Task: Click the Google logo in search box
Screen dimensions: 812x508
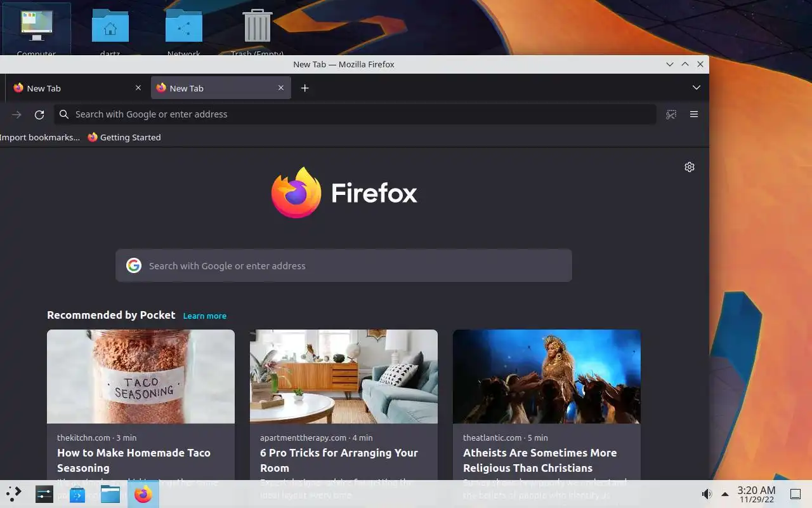Action: 133,265
